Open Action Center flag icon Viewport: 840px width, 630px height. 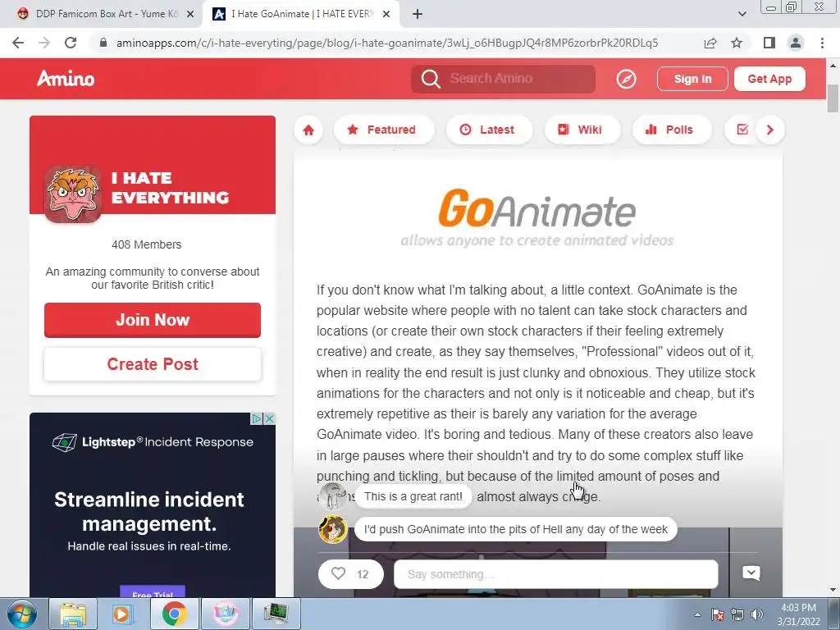point(717,614)
